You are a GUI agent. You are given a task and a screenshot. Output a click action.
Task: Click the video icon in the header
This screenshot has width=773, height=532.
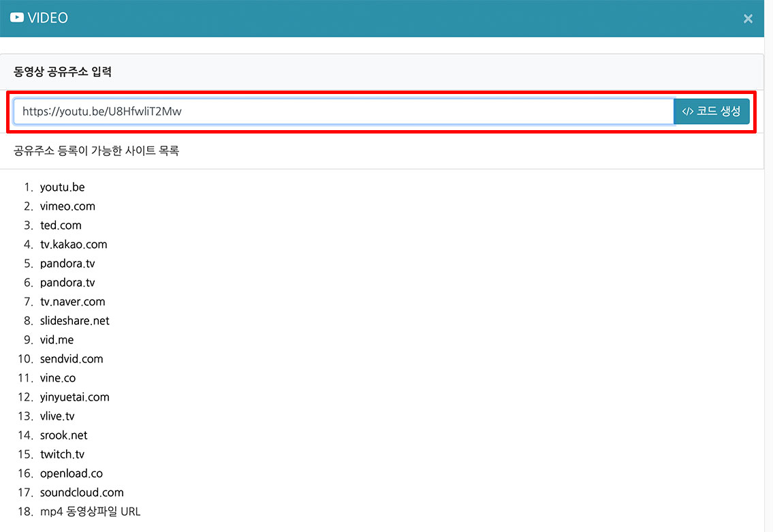tap(17, 18)
